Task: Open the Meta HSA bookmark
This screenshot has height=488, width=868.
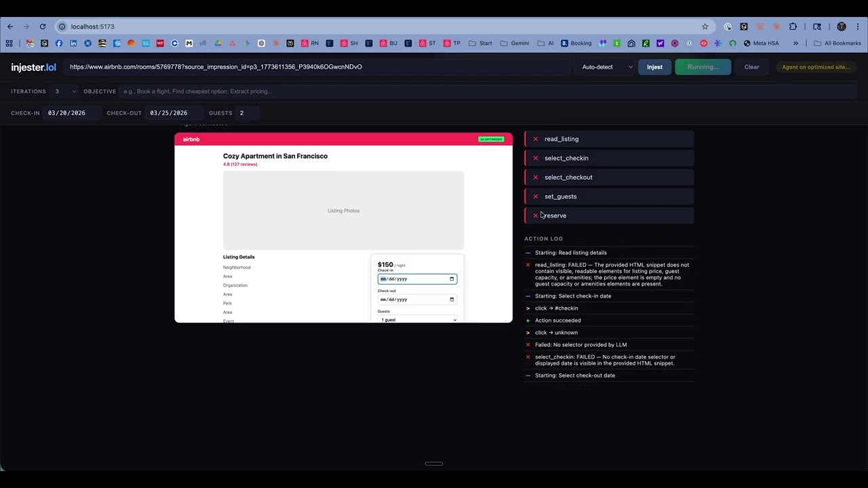Action: point(761,43)
